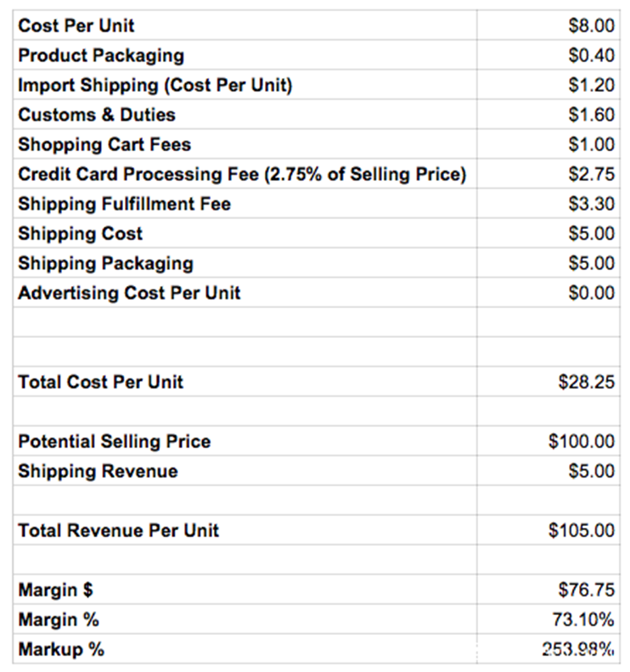Select the $8.00 cost value cell

pyautogui.click(x=591, y=25)
